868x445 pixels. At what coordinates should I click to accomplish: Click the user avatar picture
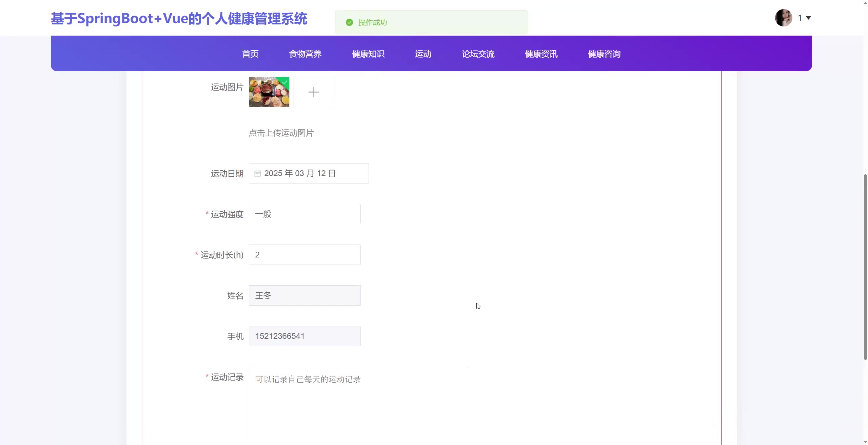783,18
